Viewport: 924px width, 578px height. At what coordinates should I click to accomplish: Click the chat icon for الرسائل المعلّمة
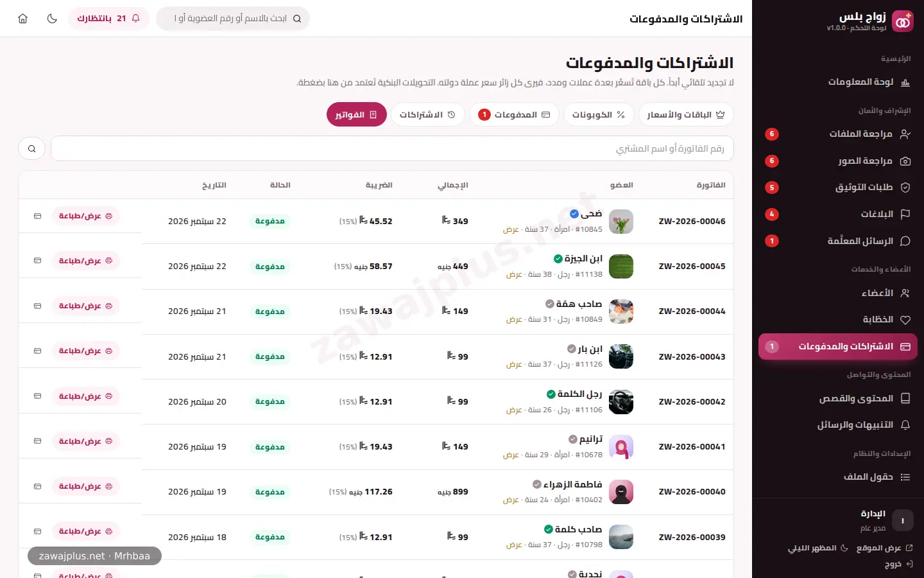[x=905, y=241]
